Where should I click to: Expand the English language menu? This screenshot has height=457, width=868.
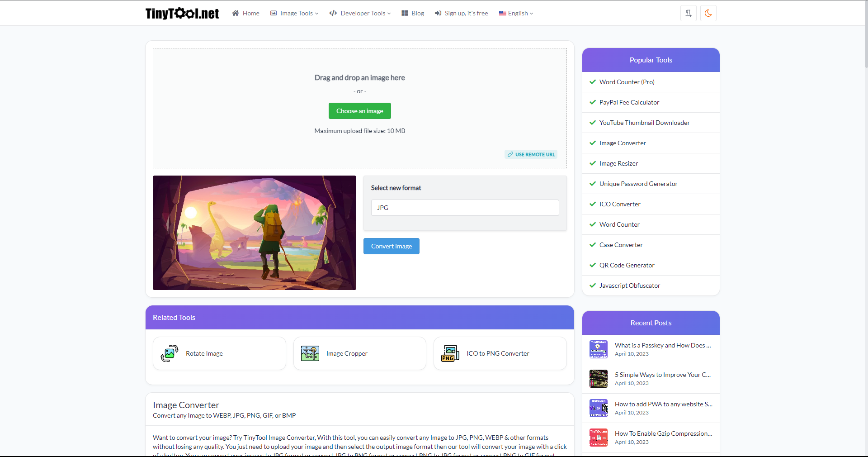[x=516, y=13]
